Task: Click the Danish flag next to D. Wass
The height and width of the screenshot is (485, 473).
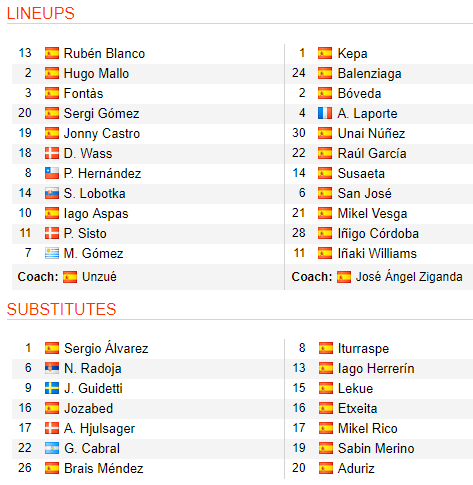Action: pyautogui.click(x=52, y=153)
